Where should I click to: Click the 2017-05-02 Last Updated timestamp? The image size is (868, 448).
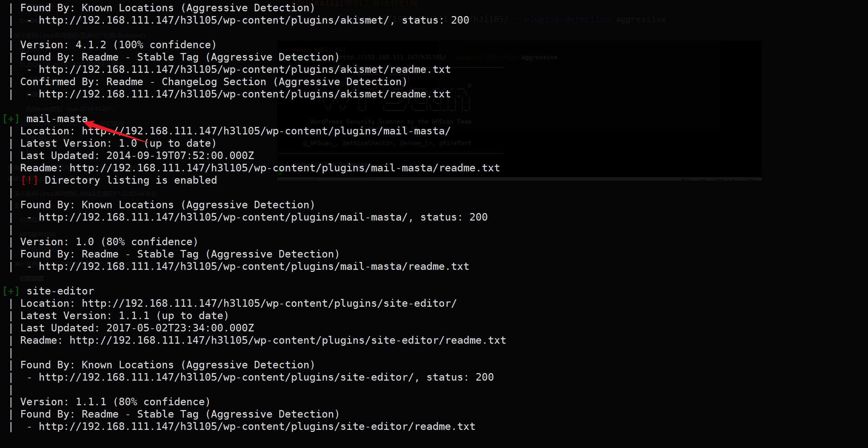(x=180, y=328)
